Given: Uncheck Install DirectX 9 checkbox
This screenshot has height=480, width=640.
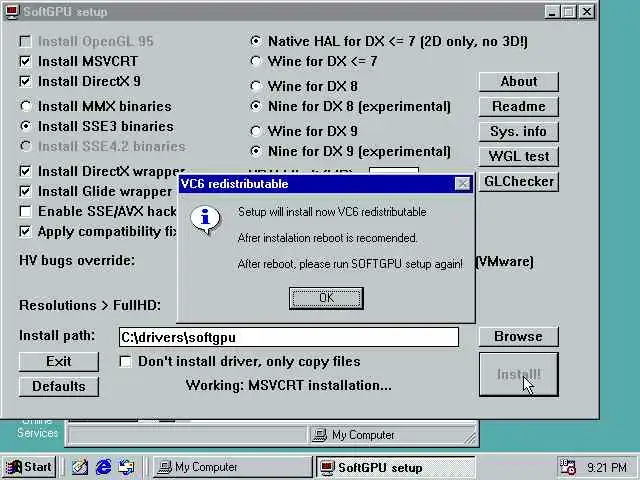Looking at the screenshot, I should [x=25, y=81].
